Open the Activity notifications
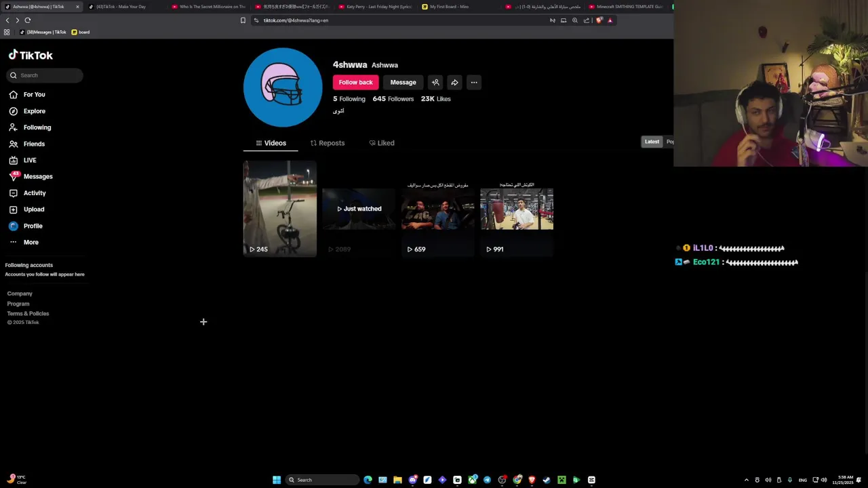The width and height of the screenshot is (868, 488). (27, 193)
